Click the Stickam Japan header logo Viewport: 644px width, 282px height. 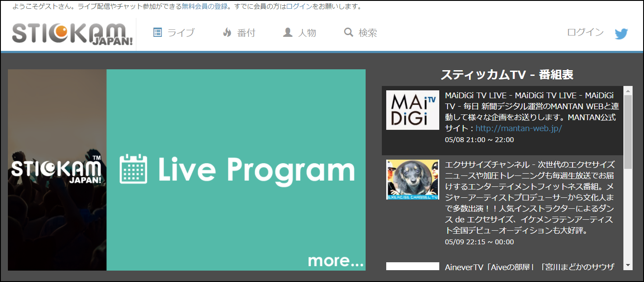pos(72,34)
